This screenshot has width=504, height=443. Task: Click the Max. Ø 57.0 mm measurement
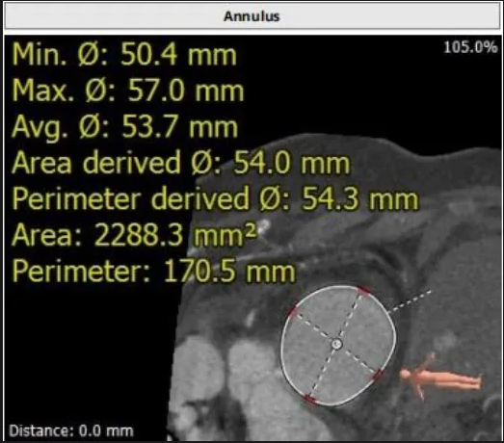(x=128, y=91)
